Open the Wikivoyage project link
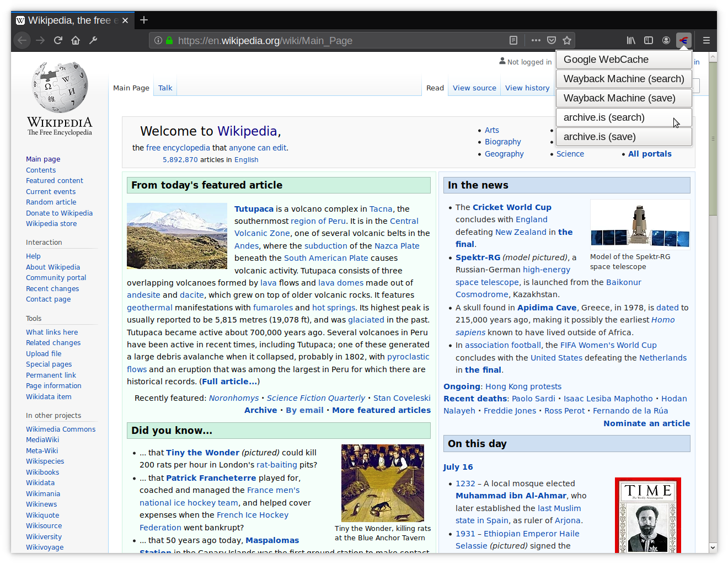728x564 pixels. click(45, 547)
